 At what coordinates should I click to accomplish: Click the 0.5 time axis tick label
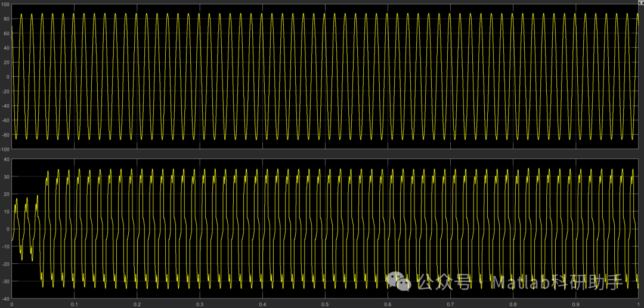click(x=326, y=304)
